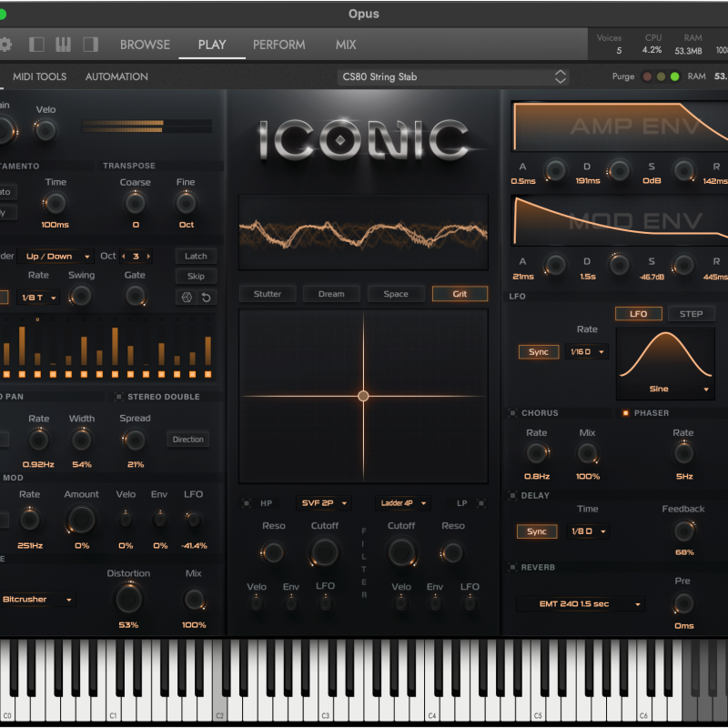728x728 pixels.
Task: Click the yellow Purge indicator dot
Action: click(662, 76)
